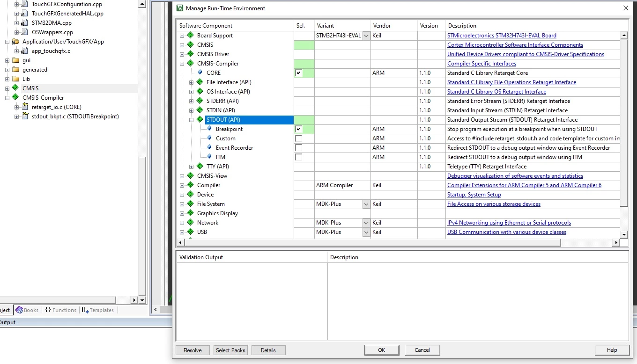637x364 pixels.
Task: Click the generated folder icon in project tree
Action: click(15, 70)
